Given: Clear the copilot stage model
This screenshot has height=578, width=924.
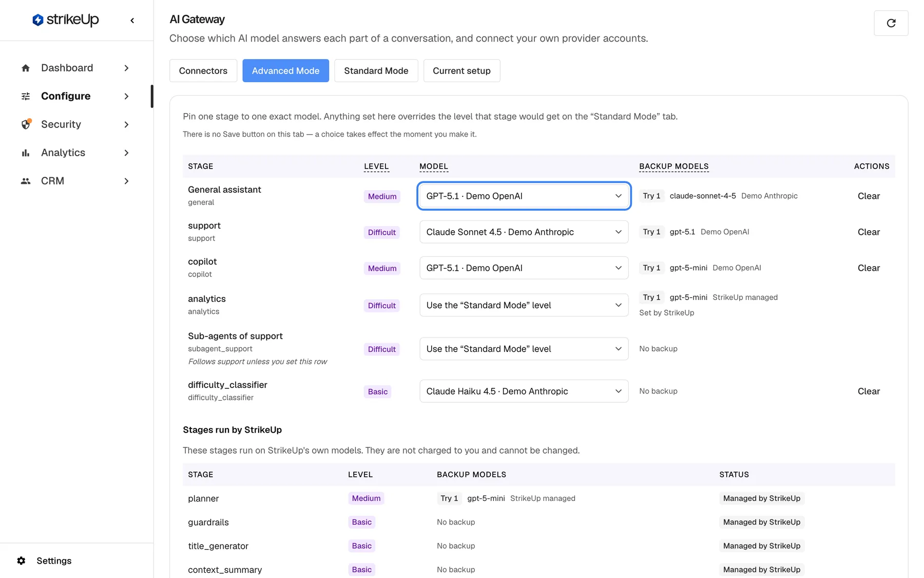Looking at the screenshot, I should pos(869,268).
